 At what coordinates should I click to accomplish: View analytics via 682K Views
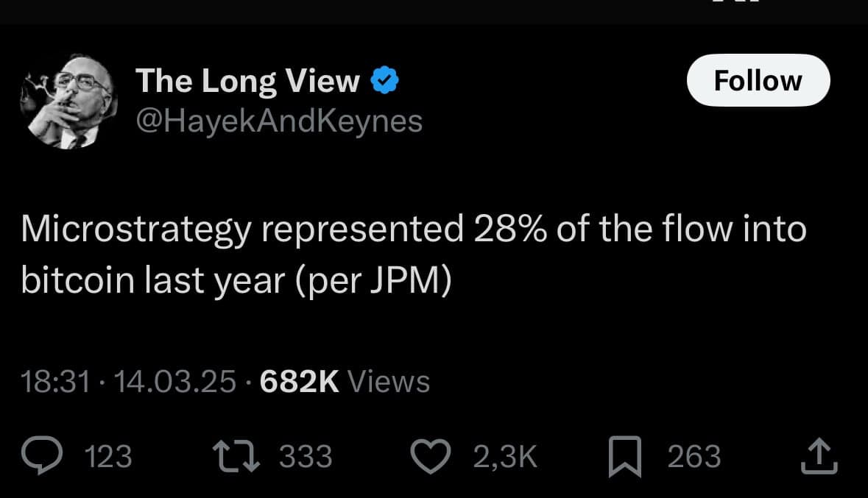coord(345,382)
